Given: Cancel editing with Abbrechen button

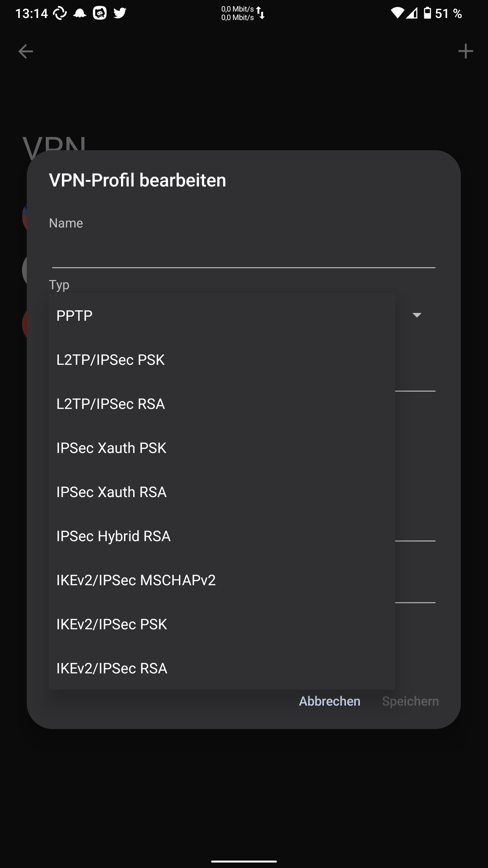Looking at the screenshot, I should click(329, 701).
